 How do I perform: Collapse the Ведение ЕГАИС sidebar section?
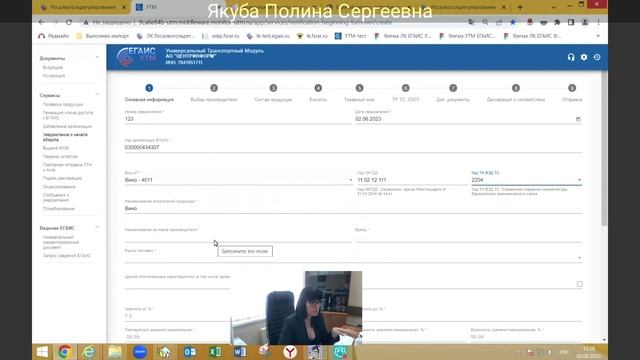tap(97, 228)
